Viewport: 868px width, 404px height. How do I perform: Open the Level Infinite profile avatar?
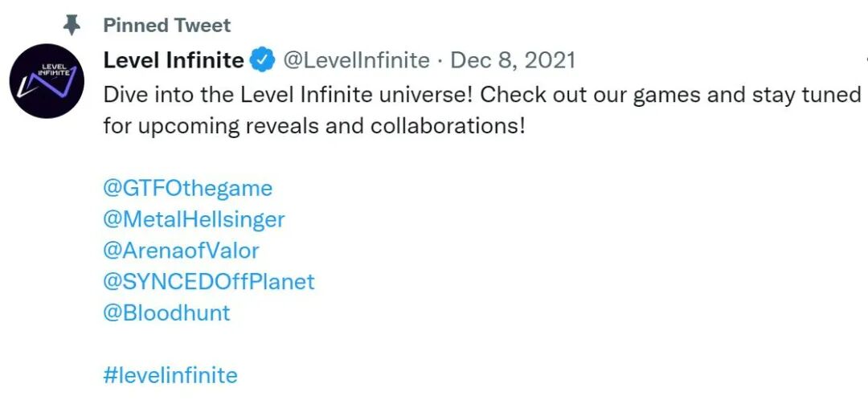pos(47,81)
